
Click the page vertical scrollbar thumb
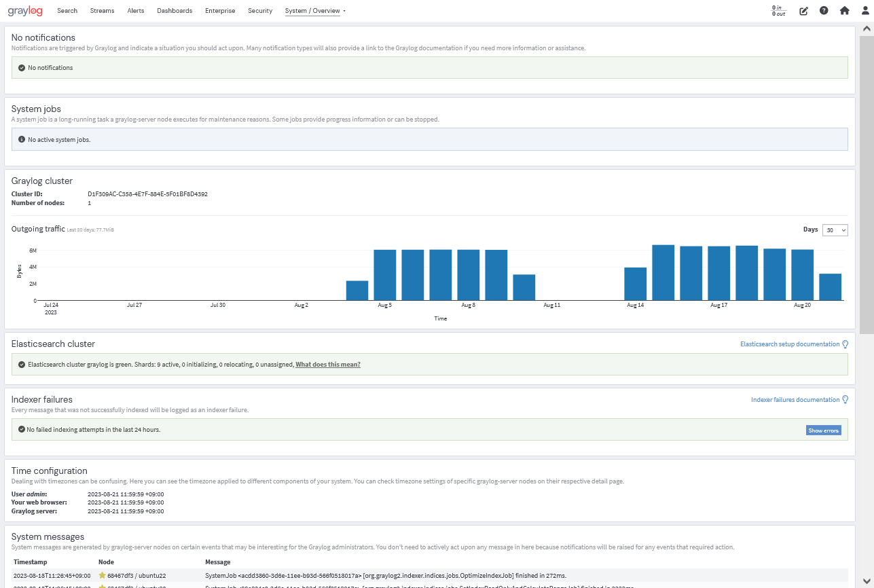pyautogui.click(x=867, y=185)
